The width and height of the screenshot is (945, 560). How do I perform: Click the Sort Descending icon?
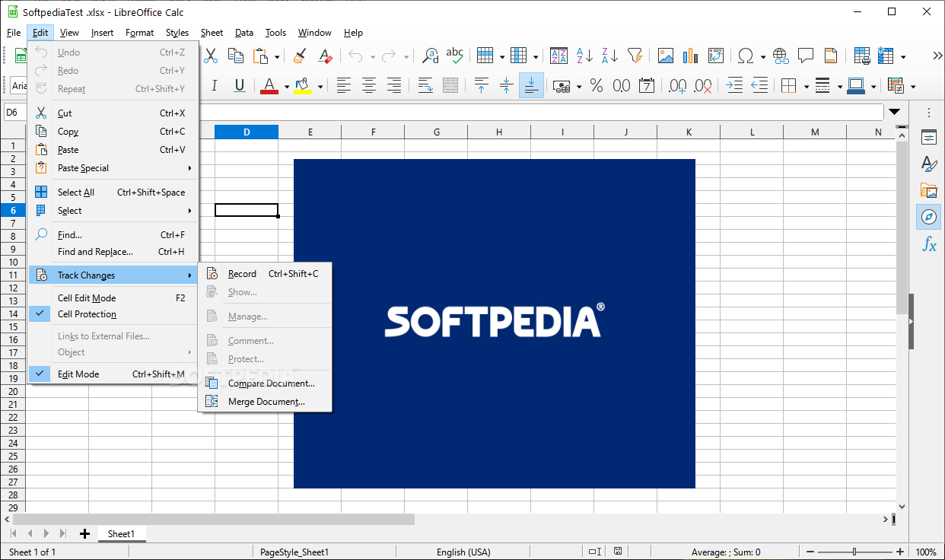[609, 56]
